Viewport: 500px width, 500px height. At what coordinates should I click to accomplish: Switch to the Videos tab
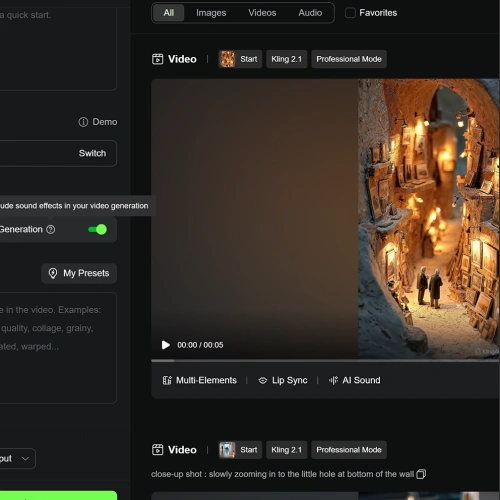(262, 13)
